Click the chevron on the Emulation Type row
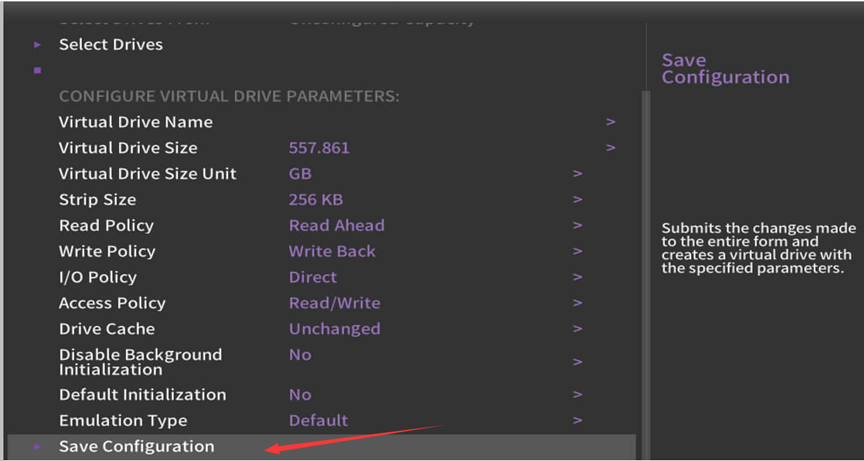Viewport: 864px width, 461px height. [x=577, y=421]
